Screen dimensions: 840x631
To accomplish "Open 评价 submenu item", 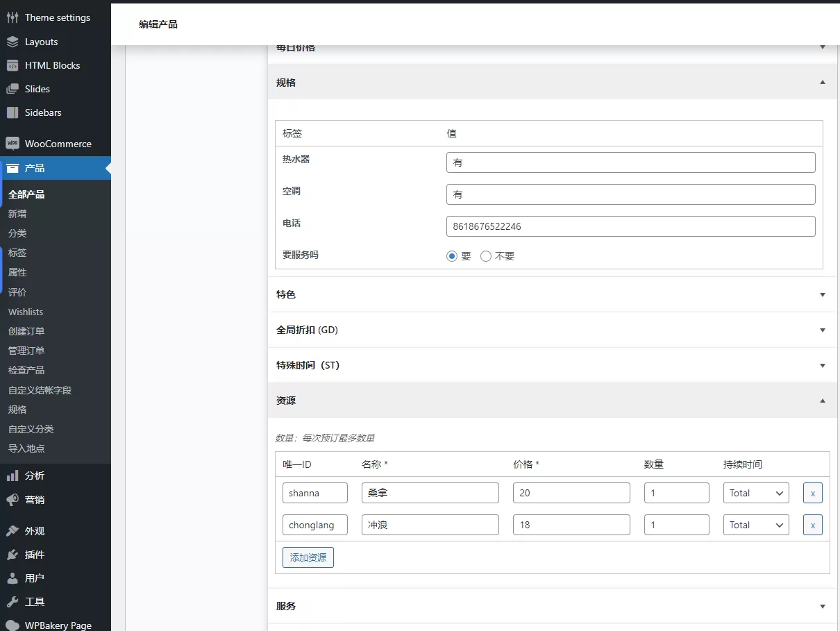I will (x=17, y=292).
